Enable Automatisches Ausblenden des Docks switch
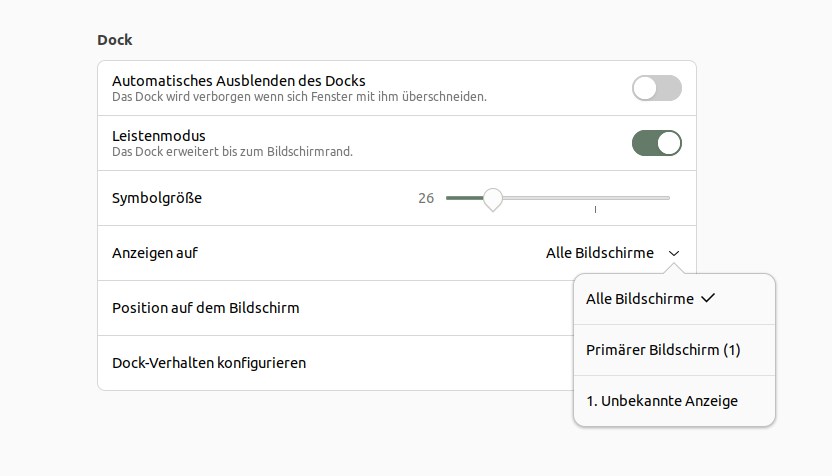The width and height of the screenshot is (832, 476). 656,88
